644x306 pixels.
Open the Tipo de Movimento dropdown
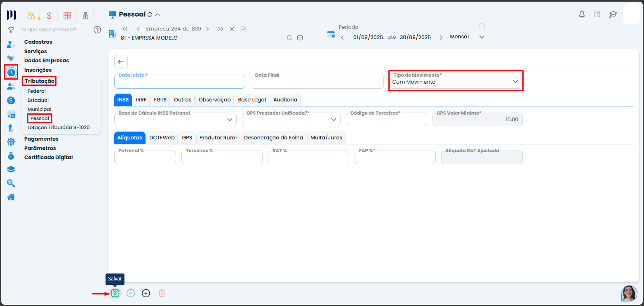tap(456, 82)
